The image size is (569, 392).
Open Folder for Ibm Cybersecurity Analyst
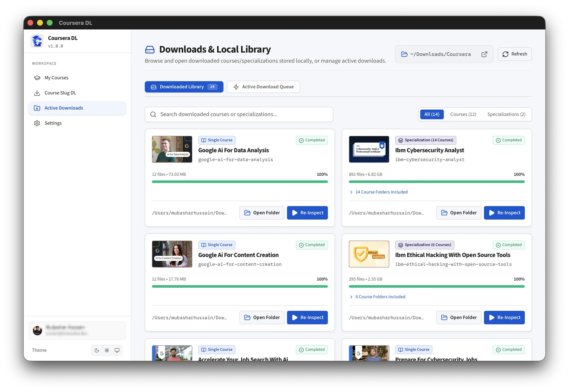pos(459,213)
